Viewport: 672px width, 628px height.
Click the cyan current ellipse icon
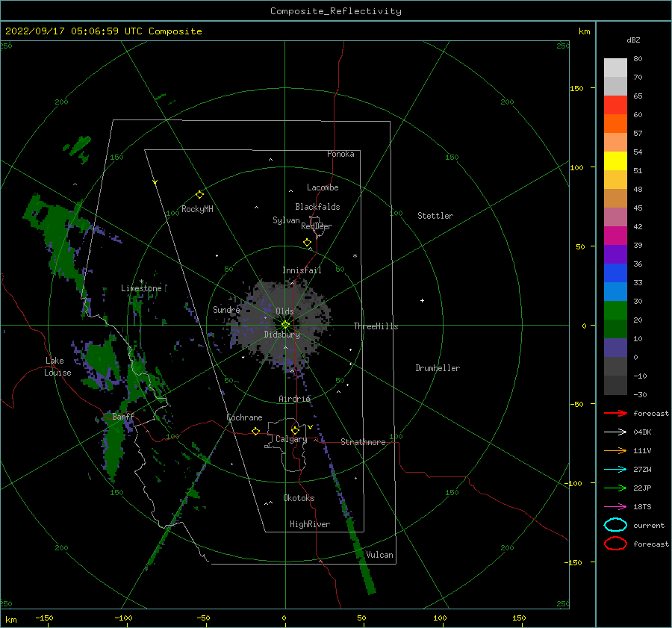[615, 525]
